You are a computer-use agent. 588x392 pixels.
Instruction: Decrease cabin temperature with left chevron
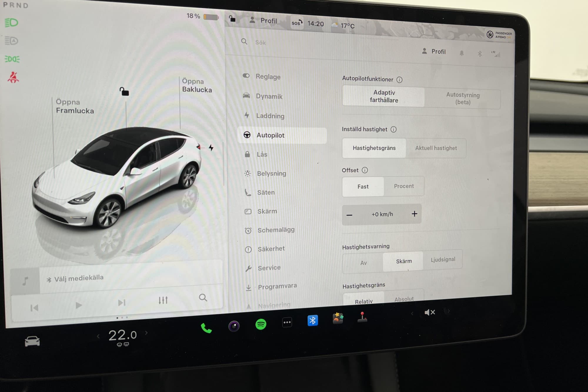pyautogui.click(x=98, y=336)
